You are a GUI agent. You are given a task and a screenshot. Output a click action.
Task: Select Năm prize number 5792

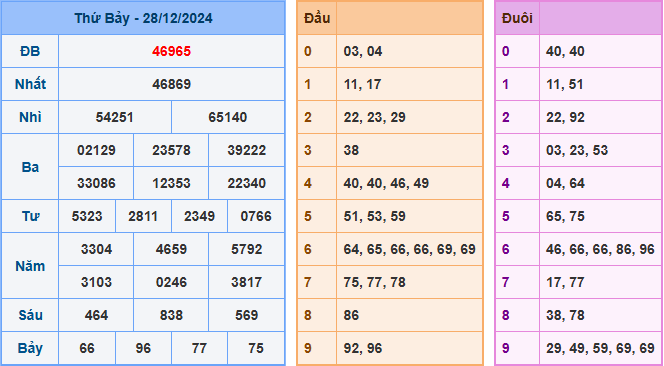coord(247,249)
